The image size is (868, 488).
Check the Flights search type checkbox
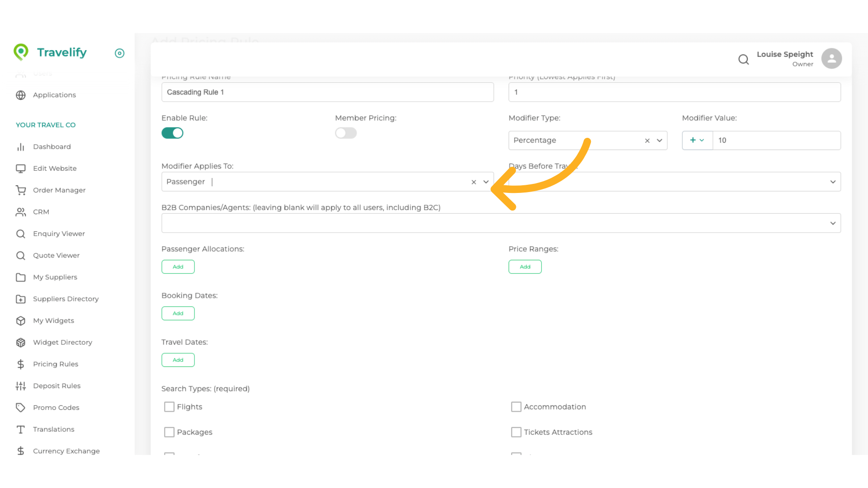pyautogui.click(x=169, y=407)
